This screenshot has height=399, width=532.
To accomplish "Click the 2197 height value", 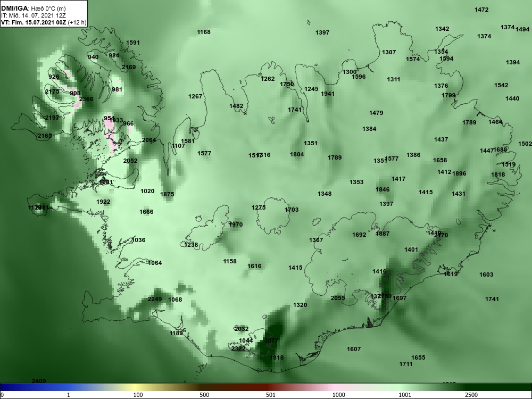I will pyautogui.click(x=52, y=118).
